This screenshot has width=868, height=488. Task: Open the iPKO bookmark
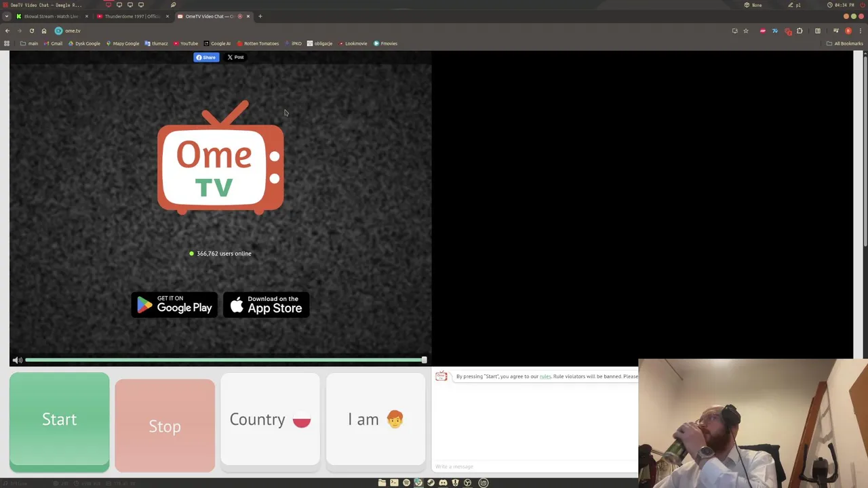click(x=294, y=43)
